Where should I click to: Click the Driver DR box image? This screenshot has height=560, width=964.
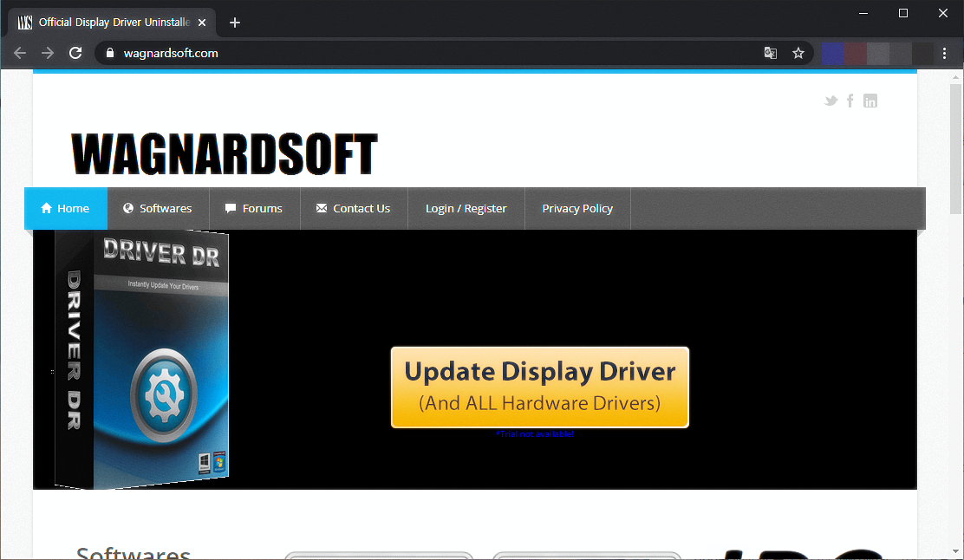click(x=141, y=360)
